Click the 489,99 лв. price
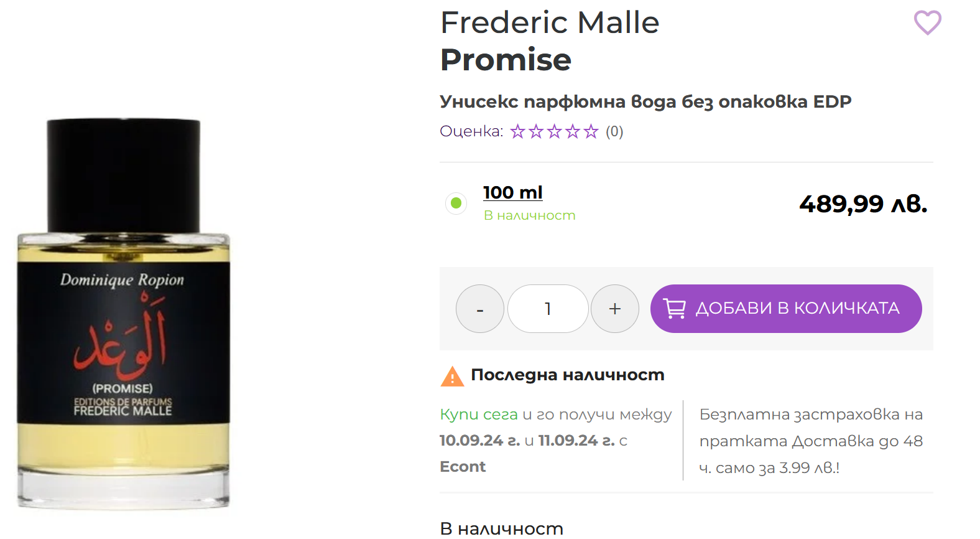The height and width of the screenshot is (539, 980). tap(862, 204)
